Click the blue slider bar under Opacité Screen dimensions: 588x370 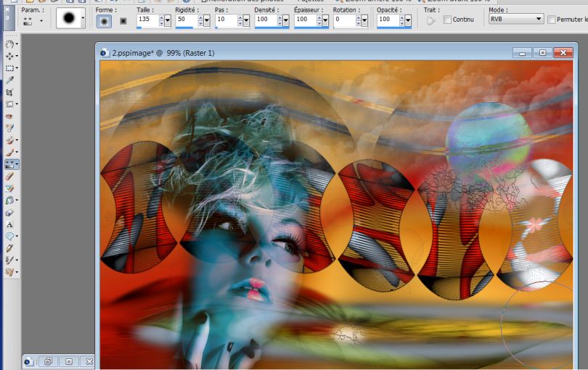coord(394,27)
